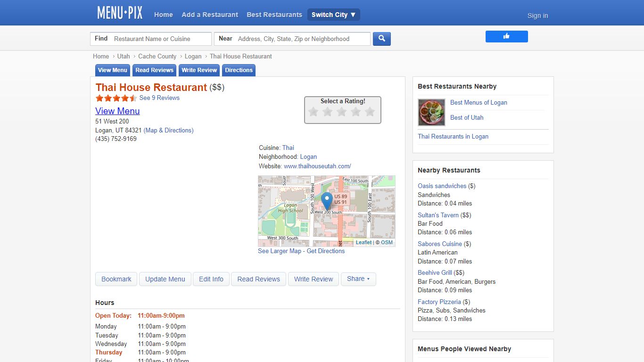Click the magnifier search button
The height and width of the screenshot is (362, 644).
[382, 39]
